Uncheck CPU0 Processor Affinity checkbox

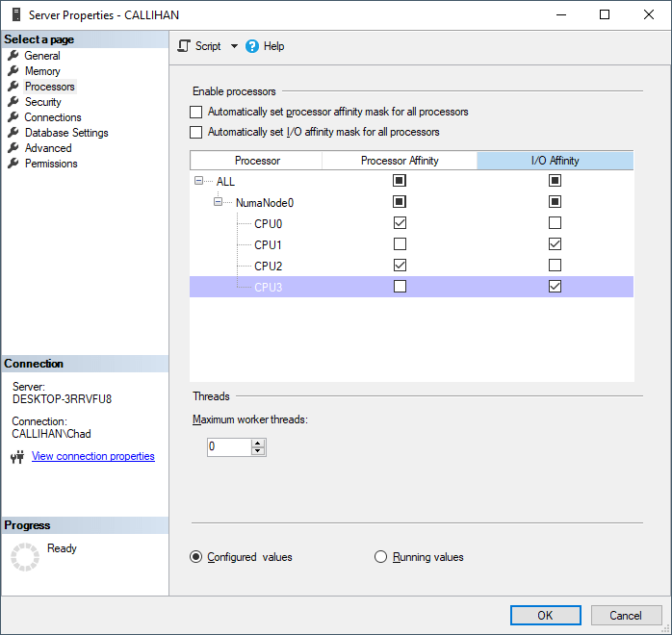[400, 223]
